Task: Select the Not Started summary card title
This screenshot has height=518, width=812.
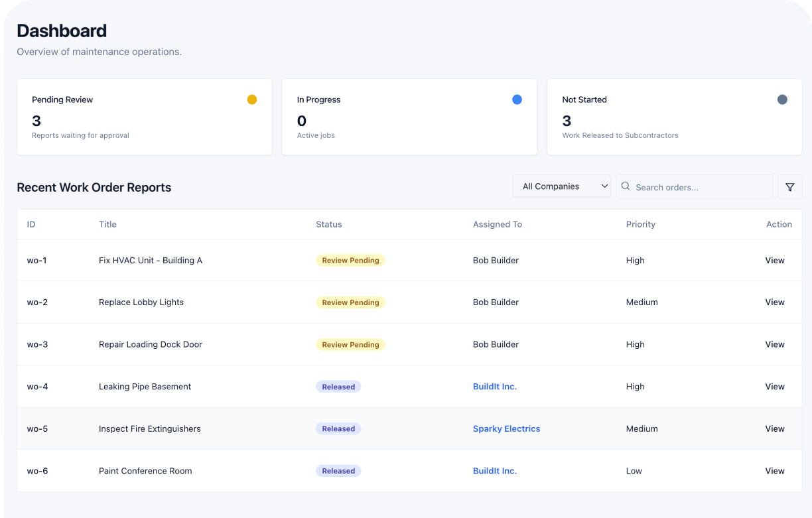Action: [584, 99]
